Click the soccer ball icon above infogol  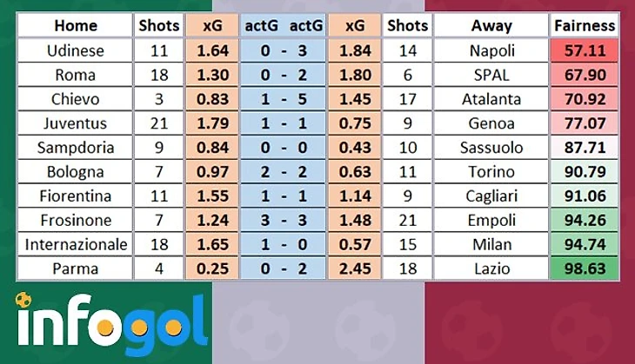(x=24, y=301)
